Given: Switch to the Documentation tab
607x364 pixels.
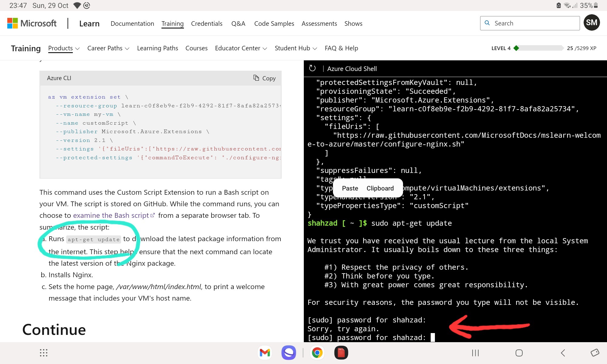Looking at the screenshot, I should [132, 23].
